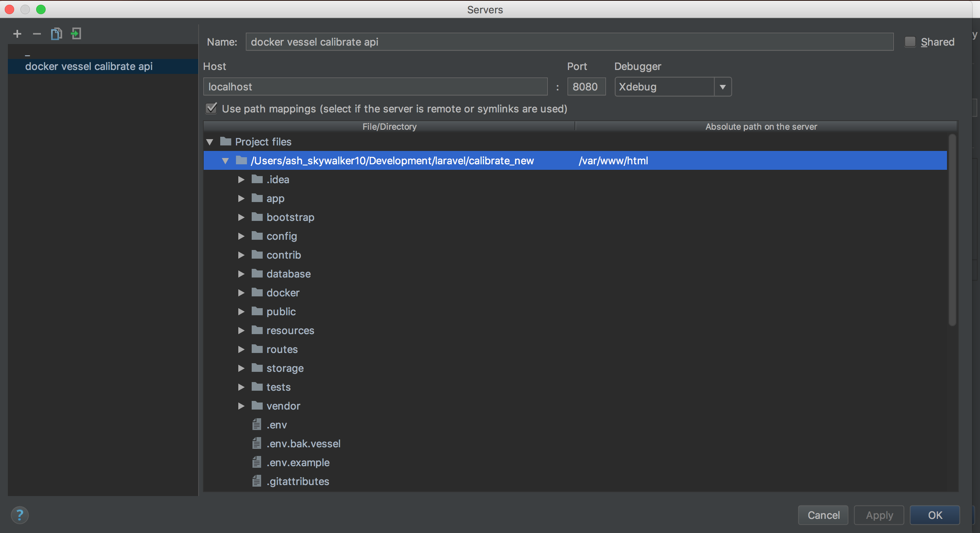Click the Apply button
Viewport: 980px width, 533px height.
879,515
